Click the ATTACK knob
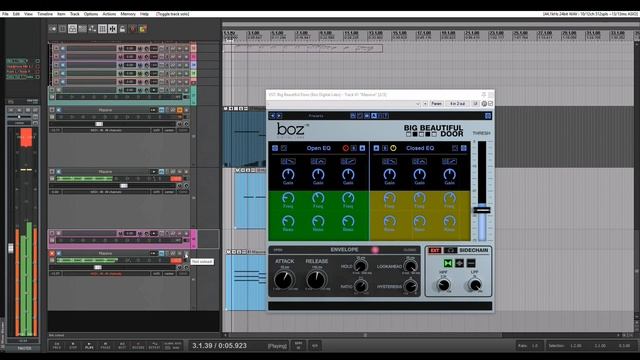 [x=284, y=280]
